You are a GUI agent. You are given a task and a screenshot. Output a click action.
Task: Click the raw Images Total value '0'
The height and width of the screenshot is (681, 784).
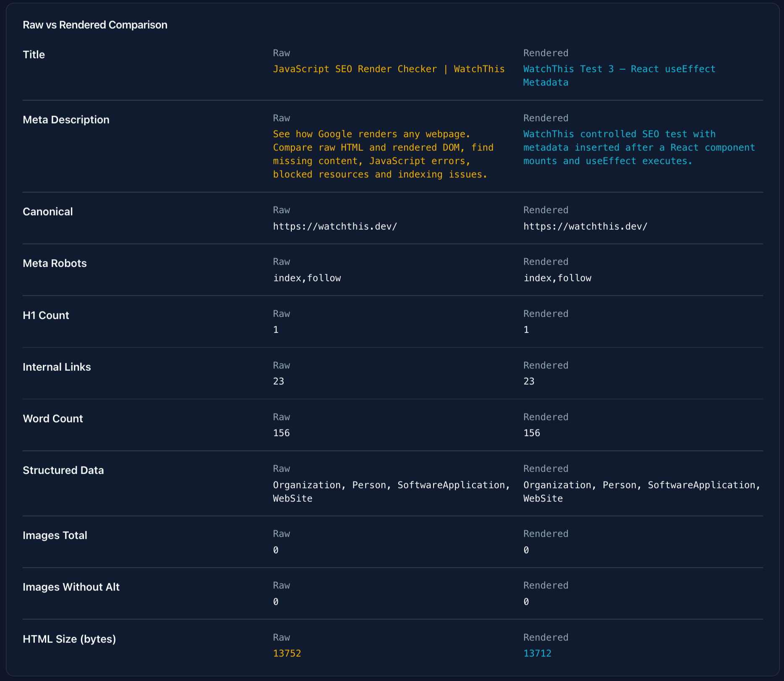[276, 550]
